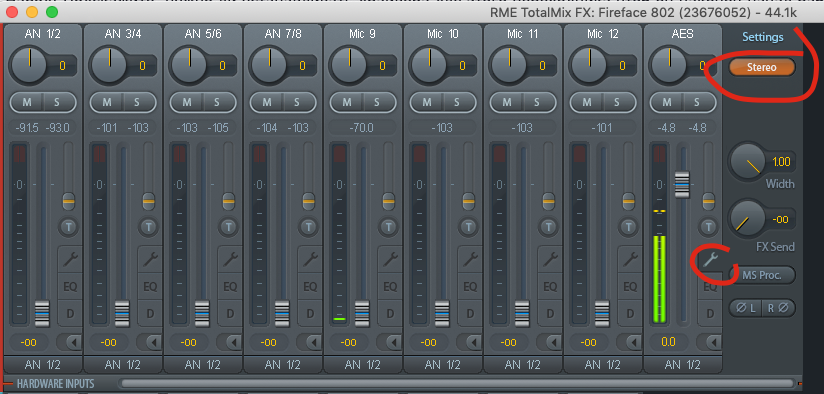Solo the Mic 10 channel
Screen dimensions: 824x394
tap(459, 102)
